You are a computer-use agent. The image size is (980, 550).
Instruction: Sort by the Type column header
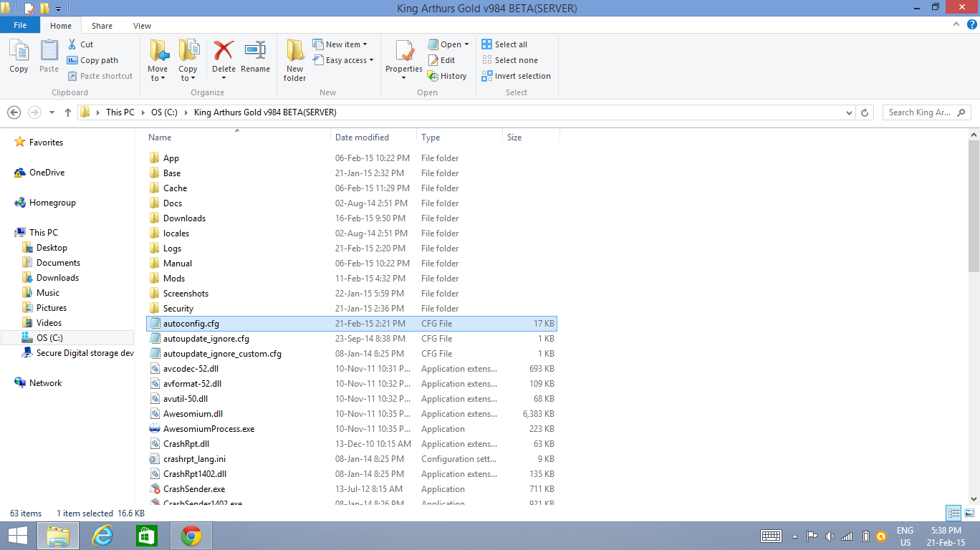pos(431,137)
